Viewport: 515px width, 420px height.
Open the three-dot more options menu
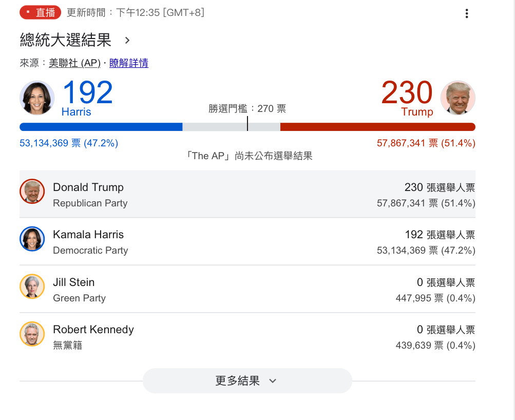point(466,14)
